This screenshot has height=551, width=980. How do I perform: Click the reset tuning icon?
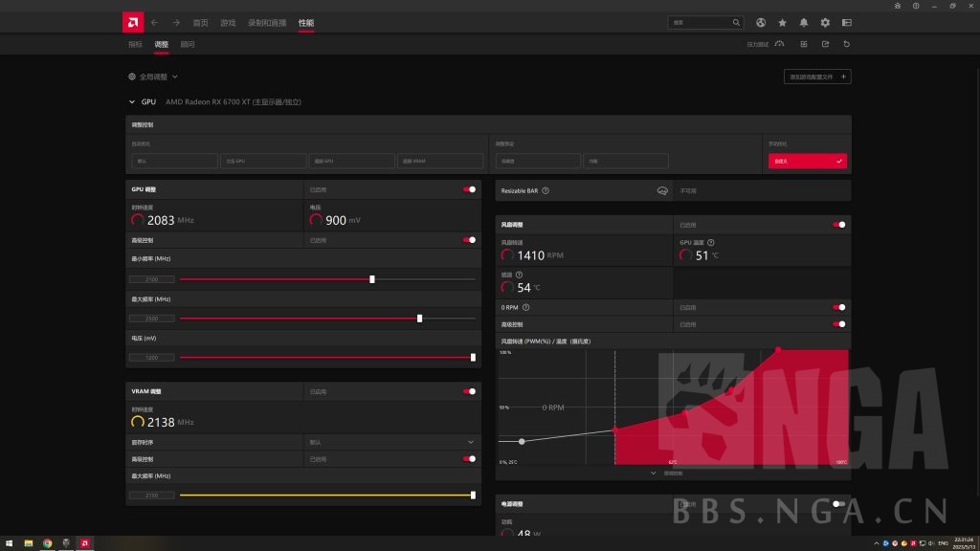point(847,44)
